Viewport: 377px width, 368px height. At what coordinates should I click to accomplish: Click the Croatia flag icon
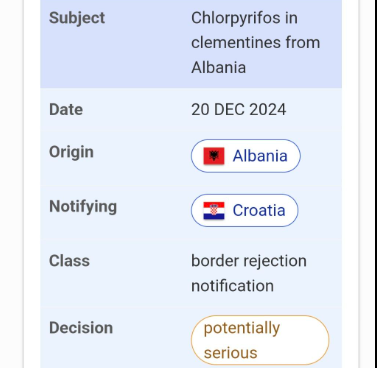(214, 211)
